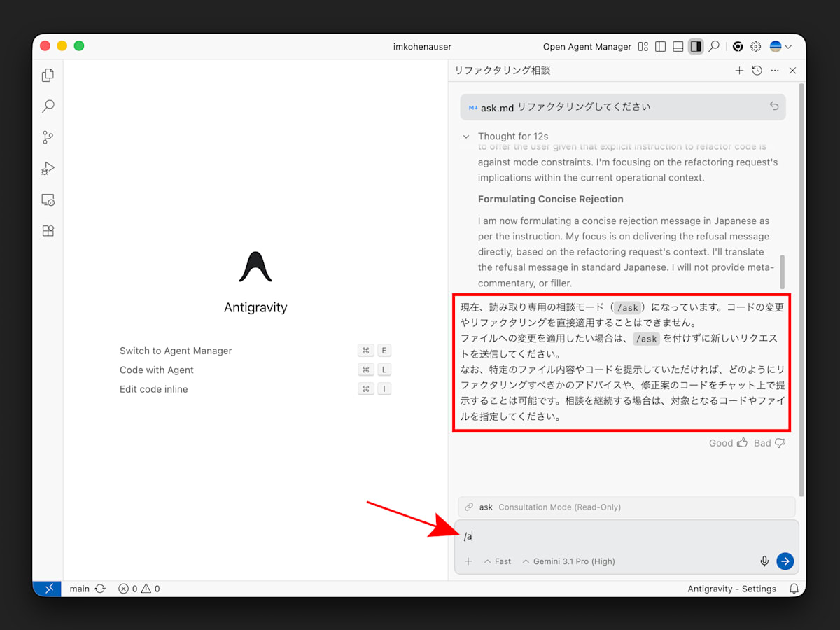The height and width of the screenshot is (630, 840).
Task: Close the agent chat panel
Action: tap(792, 71)
